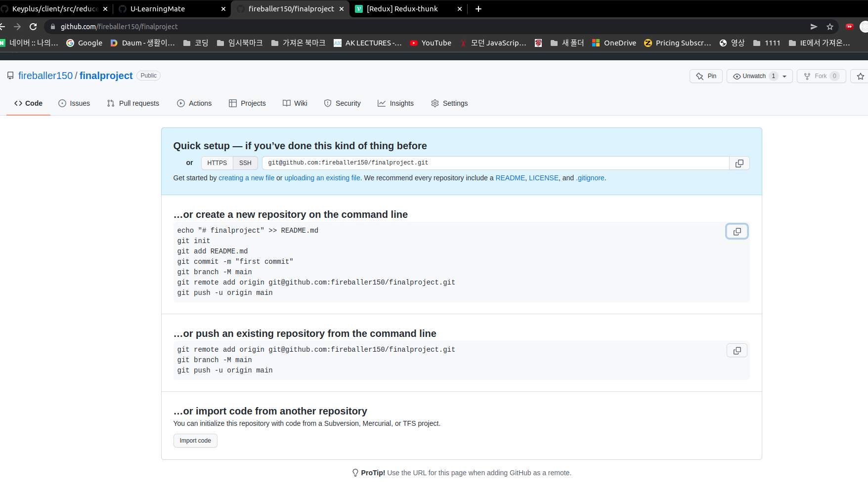Close the fireballer150/finalproject tab
The height and width of the screenshot is (494, 868).
pos(342,9)
